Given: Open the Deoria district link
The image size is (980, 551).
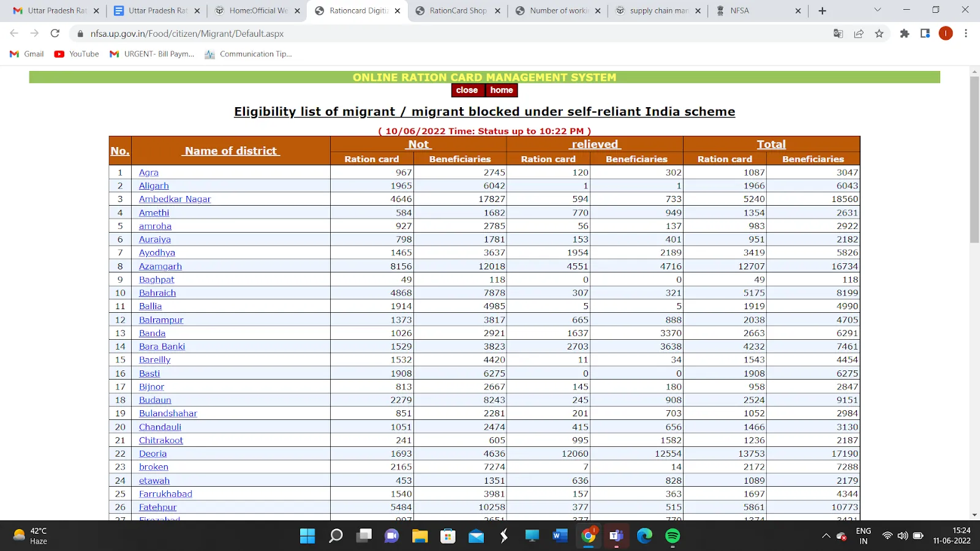Looking at the screenshot, I should coord(153,454).
